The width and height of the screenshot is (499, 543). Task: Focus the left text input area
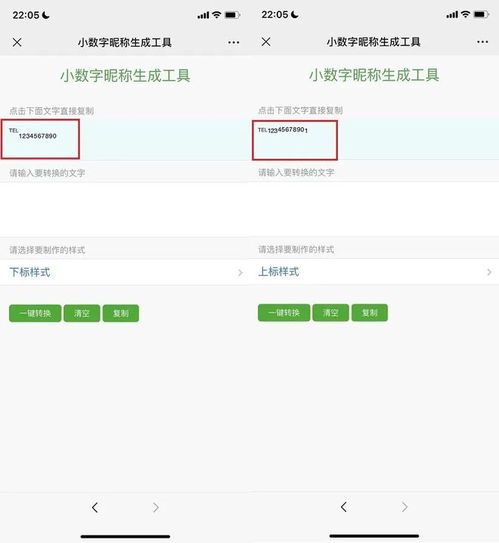[x=125, y=210]
